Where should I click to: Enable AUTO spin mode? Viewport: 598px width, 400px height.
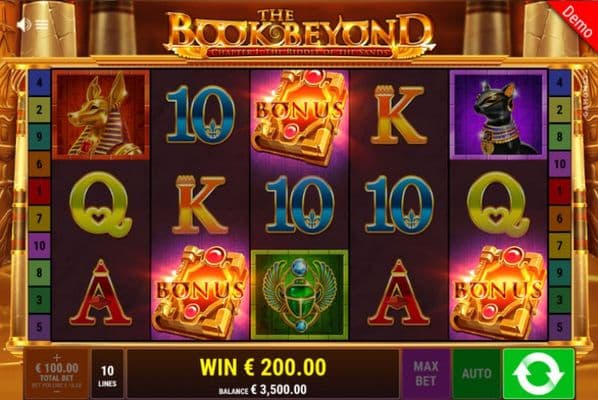(477, 374)
